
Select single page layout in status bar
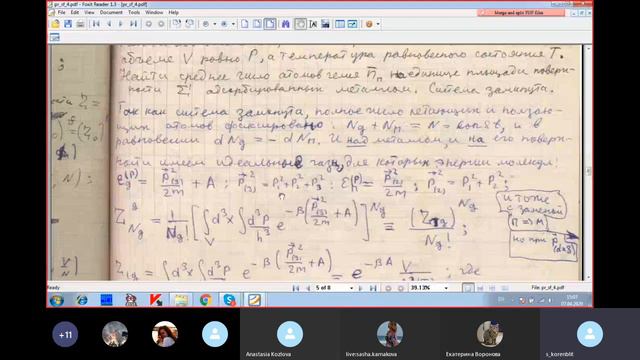pyautogui.click(x=468, y=288)
